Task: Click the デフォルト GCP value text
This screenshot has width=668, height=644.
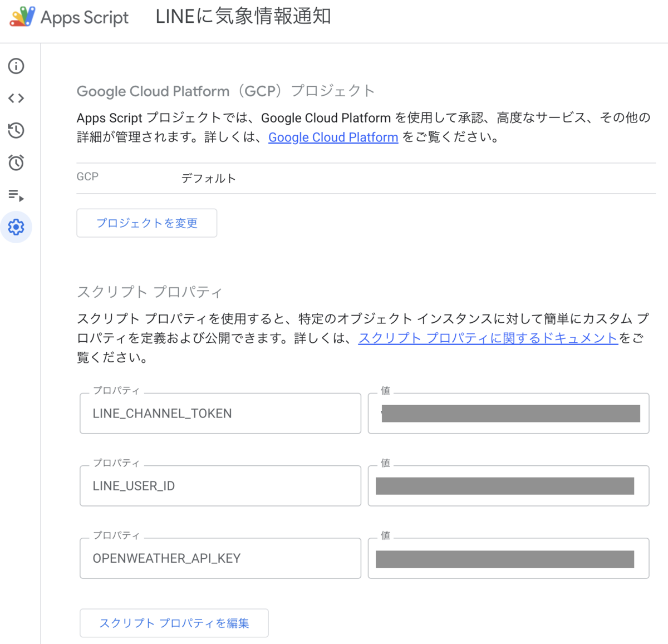Action: coord(209,178)
